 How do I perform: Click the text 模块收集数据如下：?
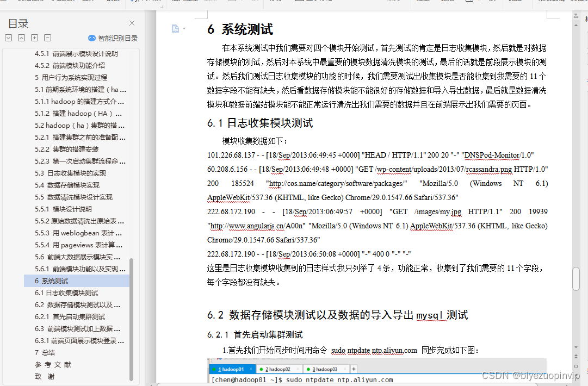pyautogui.click(x=255, y=141)
